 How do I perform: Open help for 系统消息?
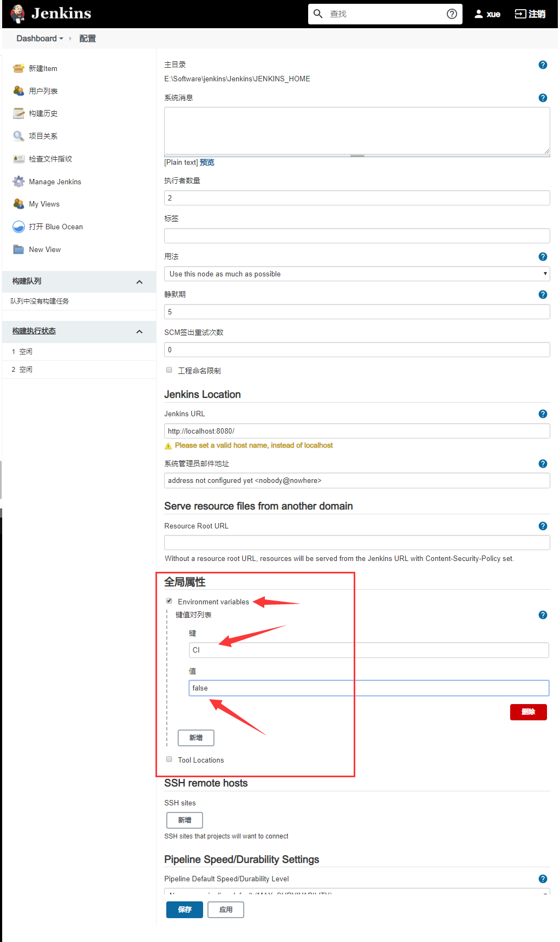(543, 98)
